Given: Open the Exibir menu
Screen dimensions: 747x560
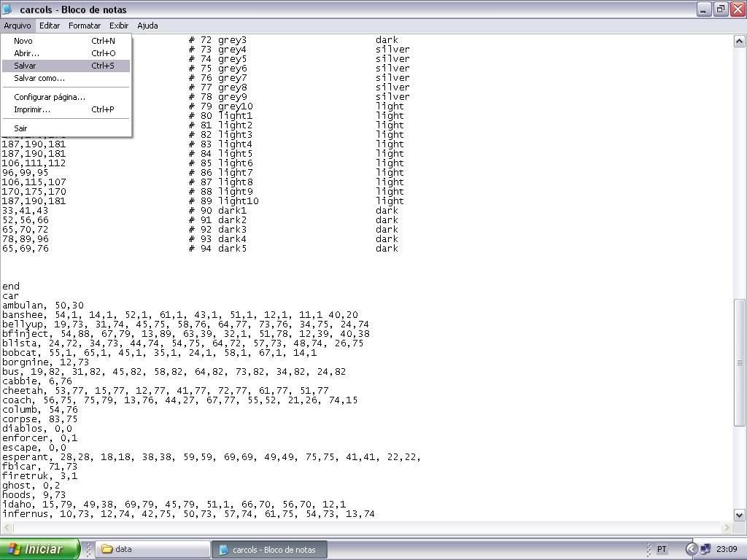Looking at the screenshot, I should [x=119, y=26].
